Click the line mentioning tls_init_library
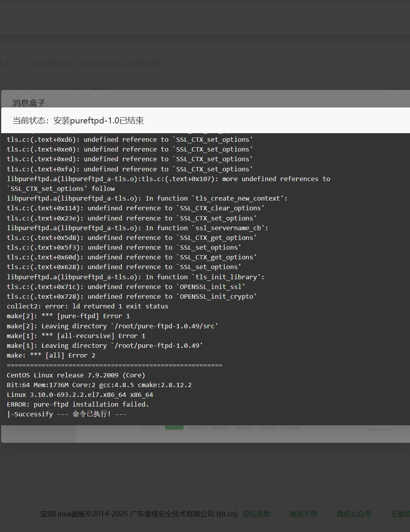 pos(135,277)
